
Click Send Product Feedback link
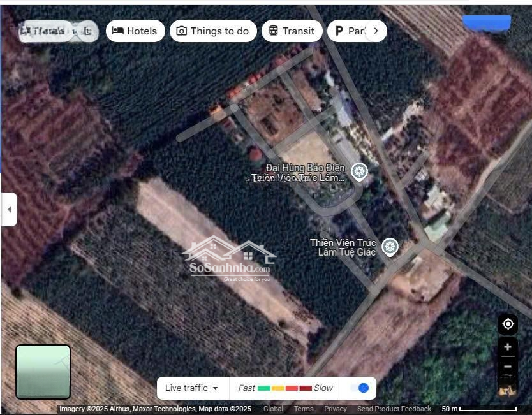click(x=394, y=409)
